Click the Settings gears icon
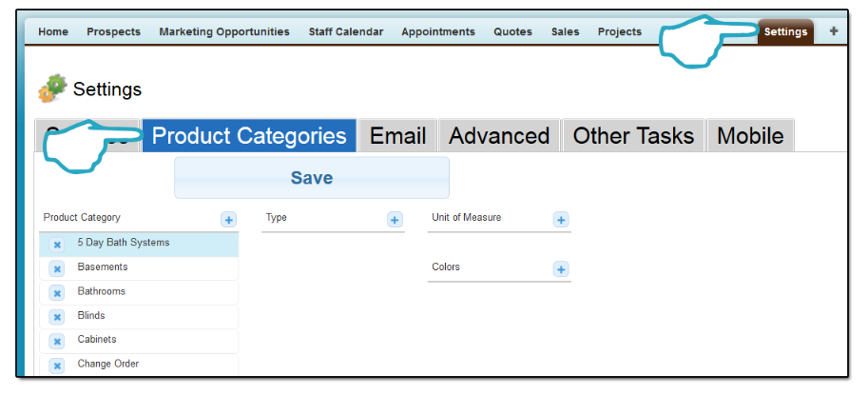This screenshot has width=868, height=395. coord(52,89)
